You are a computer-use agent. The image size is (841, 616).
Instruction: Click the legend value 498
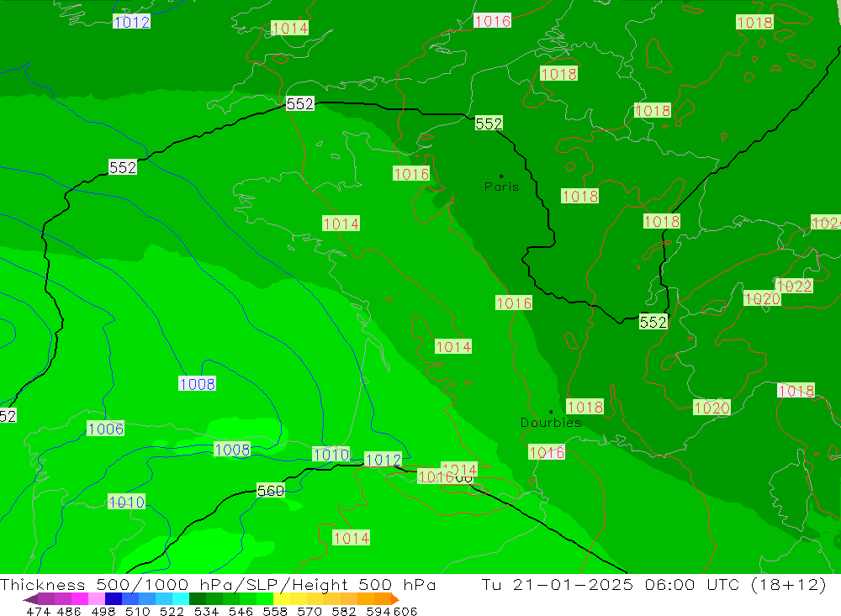103,612
